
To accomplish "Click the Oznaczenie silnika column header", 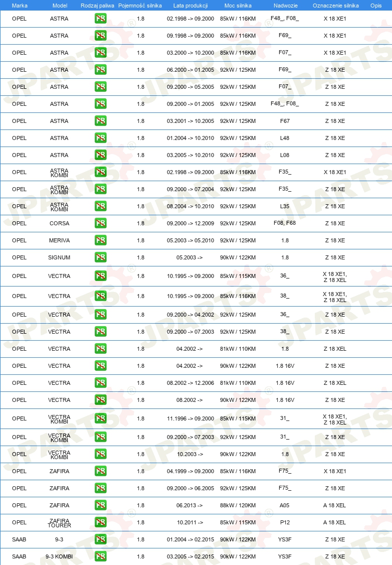I will 335,6.
